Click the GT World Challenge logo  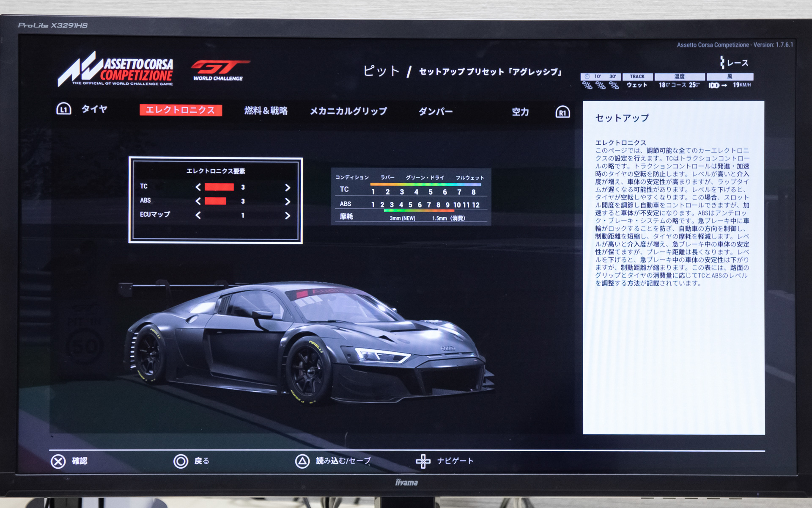(x=219, y=70)
